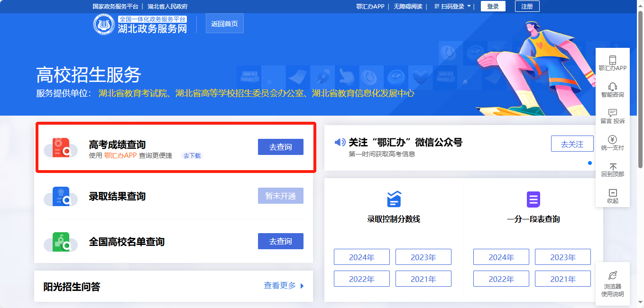Image resolution: width=644 pixels, height=308 pixels.
Task: Click 去关注 button for WeChat account
Action: (x=572, y=144)
